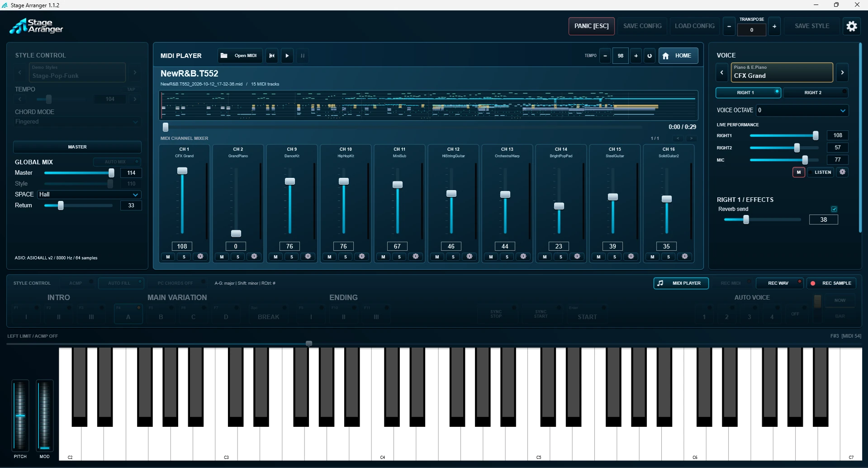Start REC WAV recording

(x=780, y=283)
